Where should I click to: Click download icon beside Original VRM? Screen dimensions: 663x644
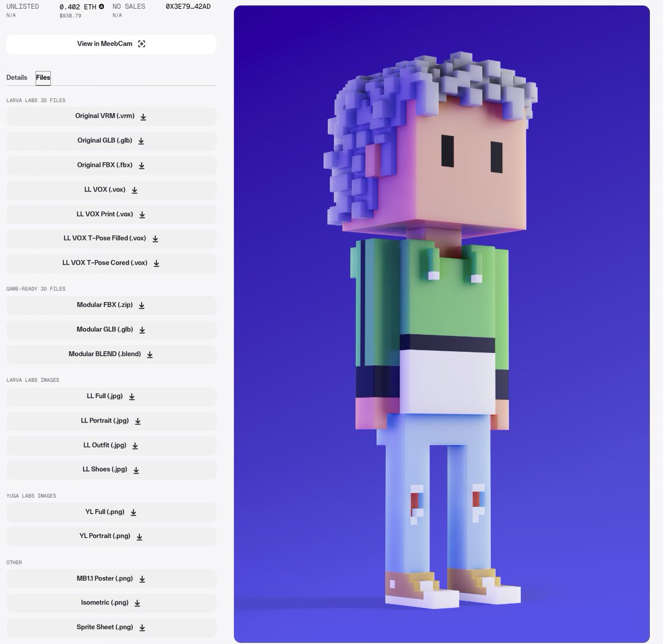144,117
